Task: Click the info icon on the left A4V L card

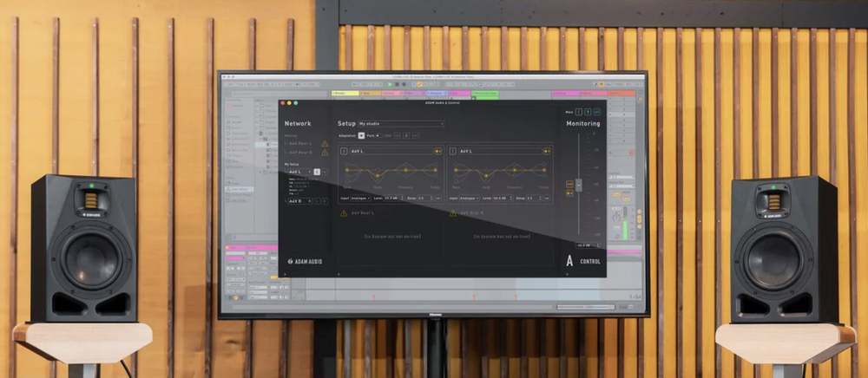Action: coord(344,151)
